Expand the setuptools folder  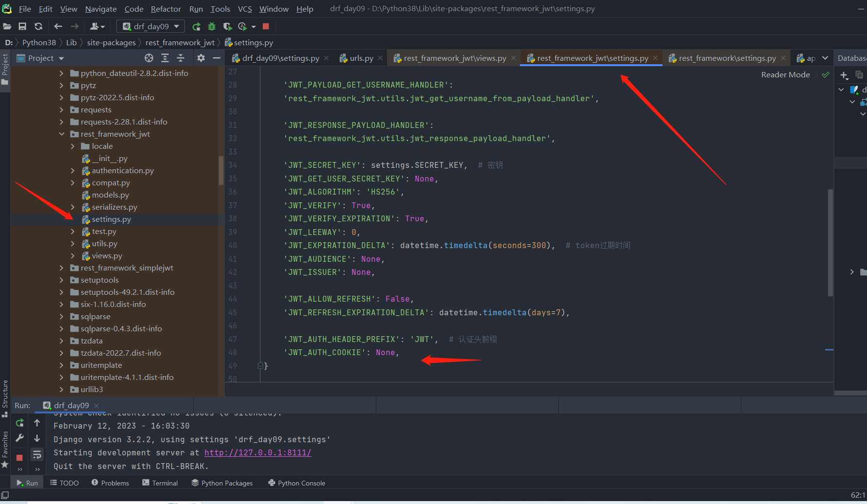tap(61, 280)
